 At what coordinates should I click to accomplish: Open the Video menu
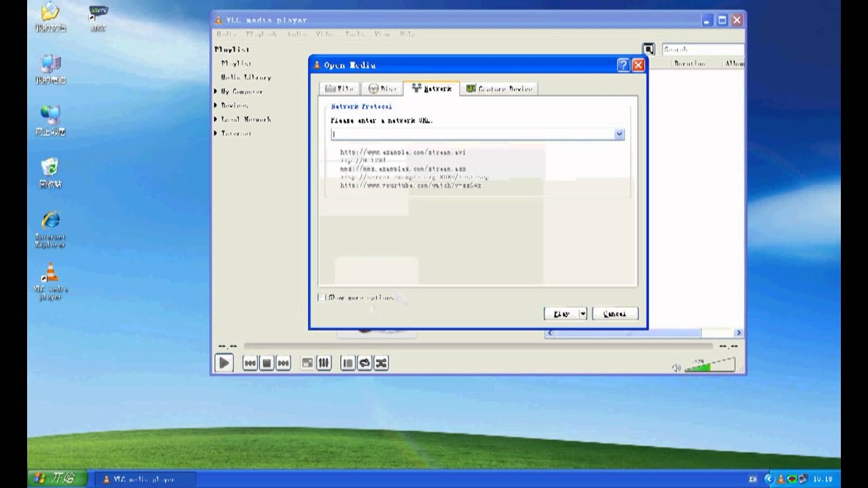pyautogui.click(x=325, y=34)
